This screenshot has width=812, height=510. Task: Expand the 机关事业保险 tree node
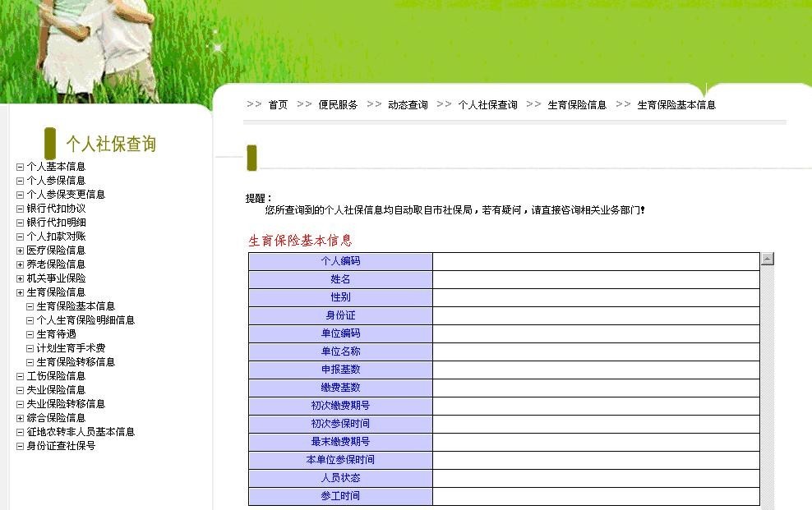[x=19, y=278]
